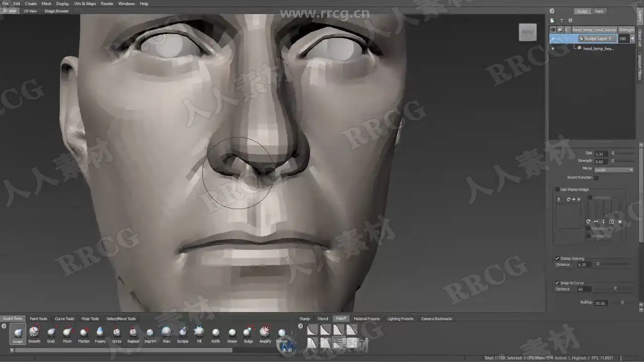Switch to Image Browser tab
The height and width of the screenshot is (362, 644).
pos(56,11)
